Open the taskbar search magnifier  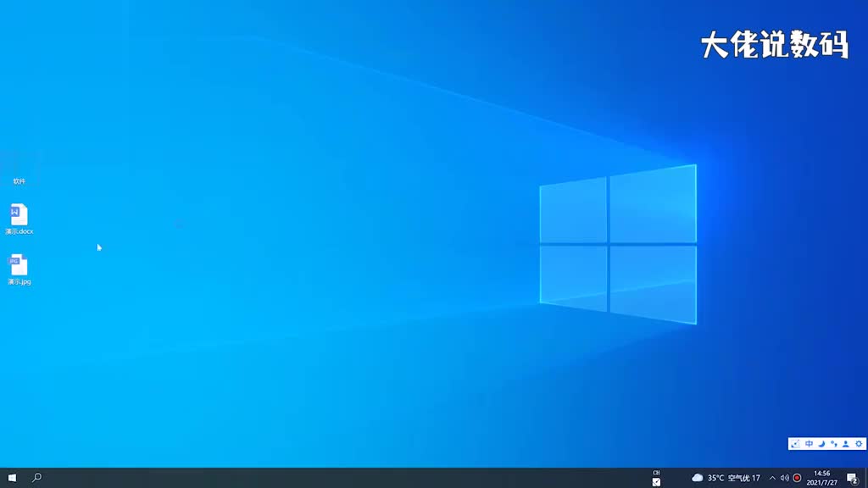point(36,478)
